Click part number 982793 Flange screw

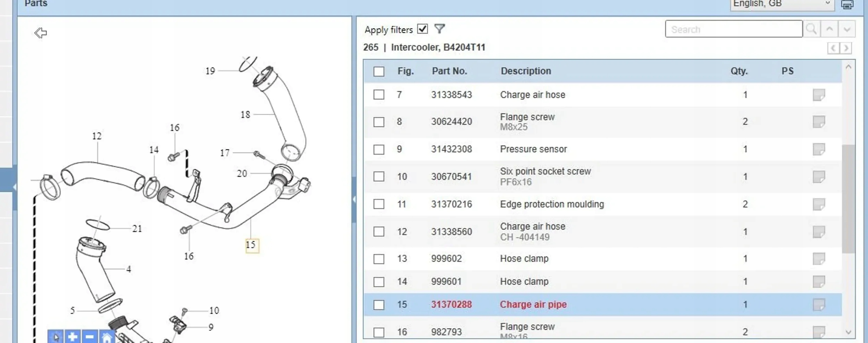[446, 332]
